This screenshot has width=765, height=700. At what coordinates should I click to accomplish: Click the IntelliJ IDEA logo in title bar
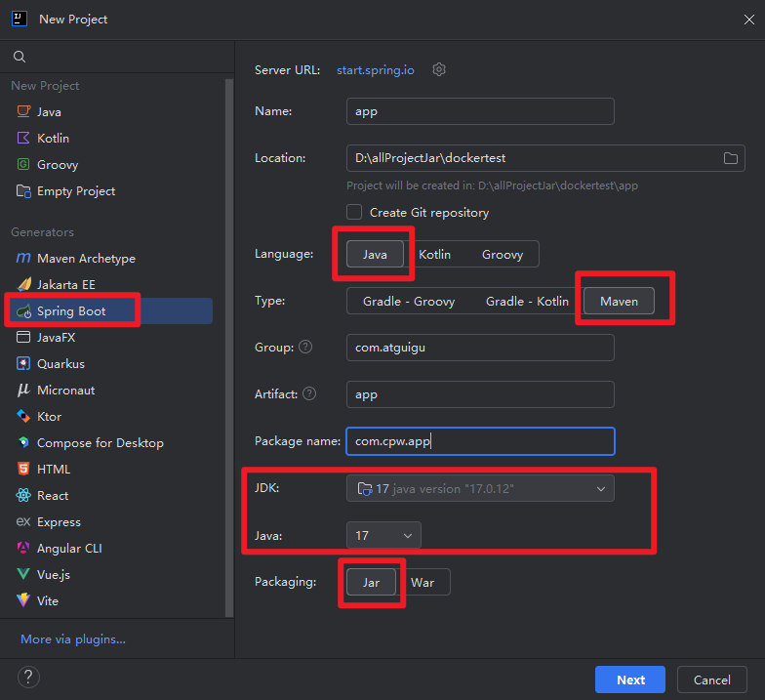pyautogui.click(x=20, y=20)
